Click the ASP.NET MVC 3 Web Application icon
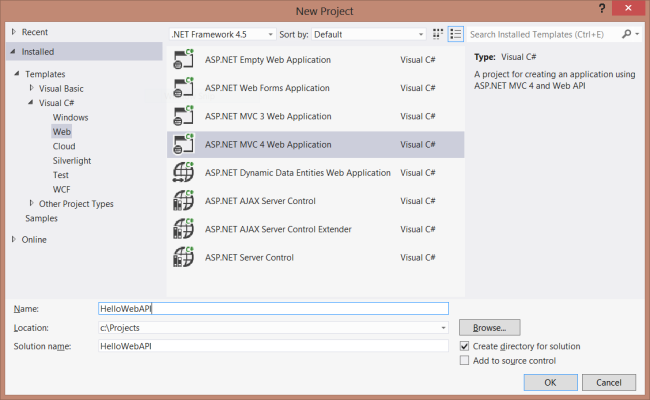 (183, 116)
